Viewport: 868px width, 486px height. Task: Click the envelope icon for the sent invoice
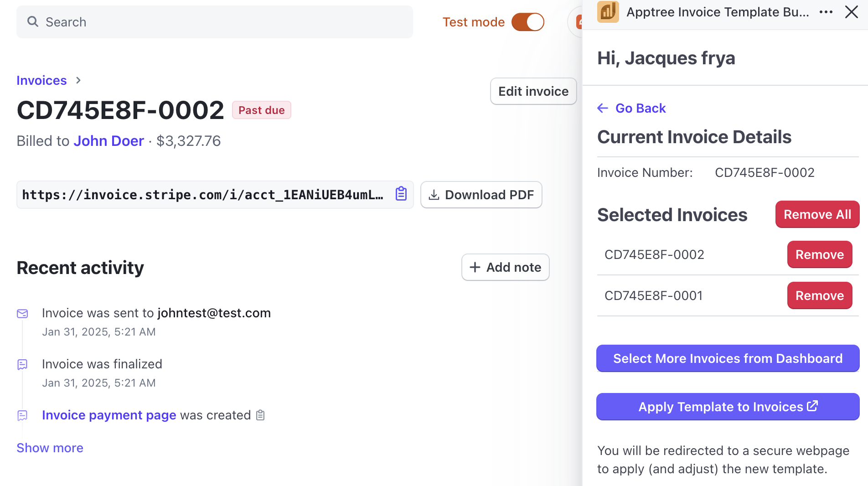tap(23, 313)
